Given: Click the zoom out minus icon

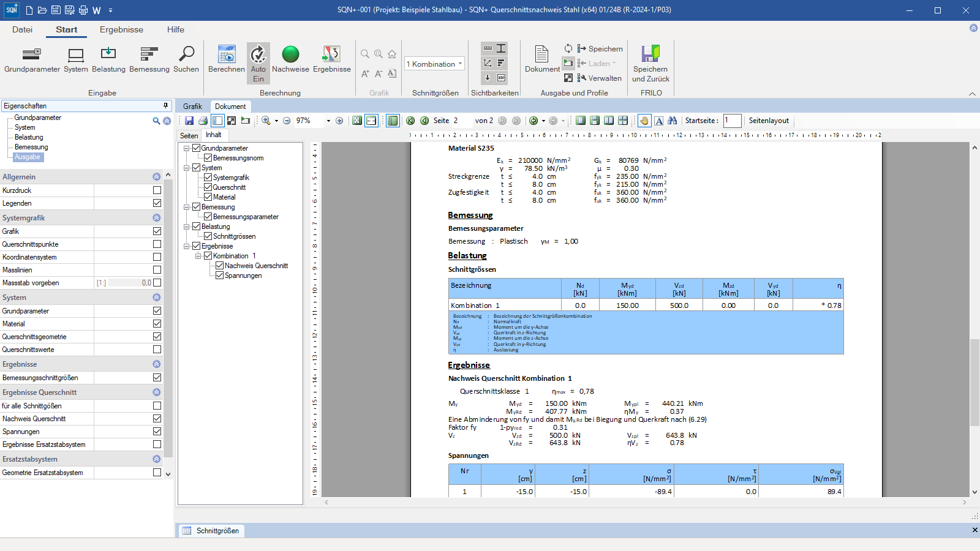Looking at the screenshot, I should 287,121.
